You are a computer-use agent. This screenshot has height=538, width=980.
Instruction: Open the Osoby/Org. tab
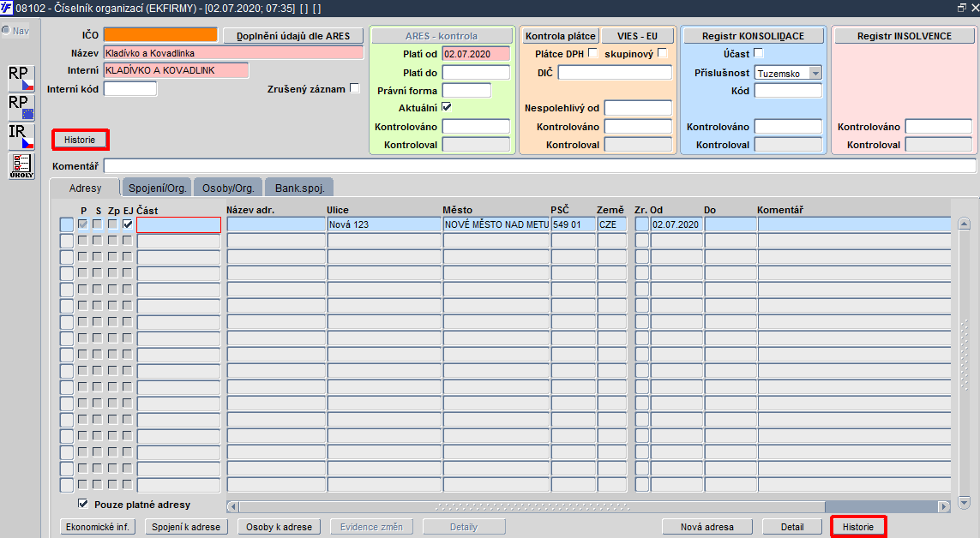[x=228, y=188]
